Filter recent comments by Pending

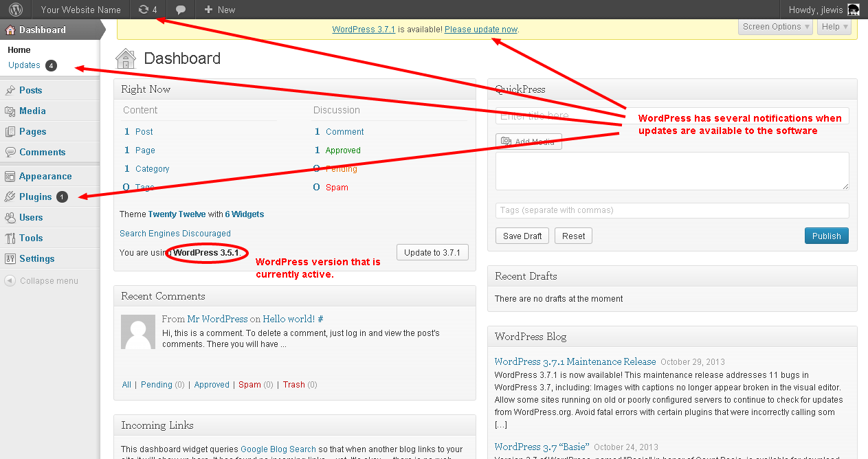point(157,385)
